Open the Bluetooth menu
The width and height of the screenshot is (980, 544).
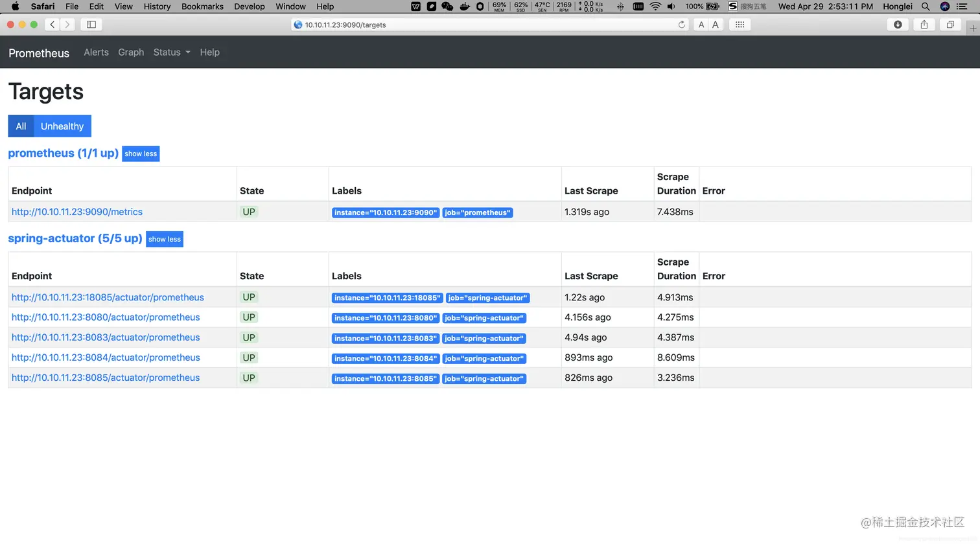click(x=620, y=6)
